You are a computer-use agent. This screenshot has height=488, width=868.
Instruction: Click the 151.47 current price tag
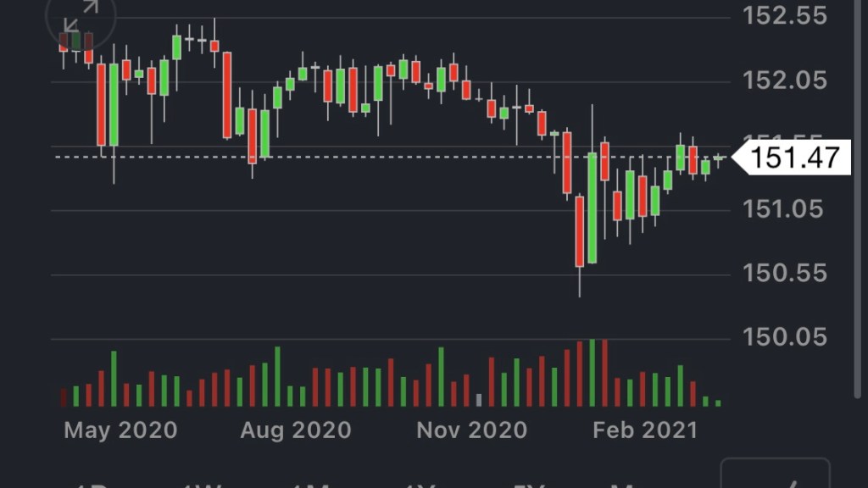tap(795, 158)
